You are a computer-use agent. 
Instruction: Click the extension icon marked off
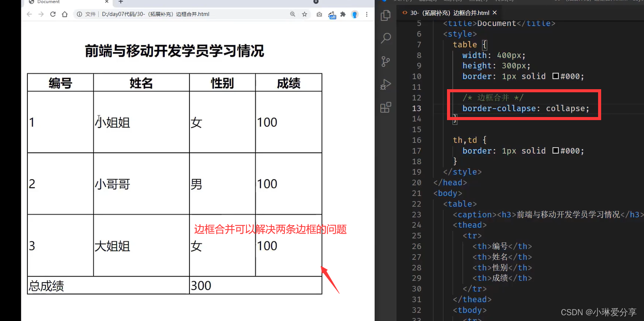pos(332,15)
